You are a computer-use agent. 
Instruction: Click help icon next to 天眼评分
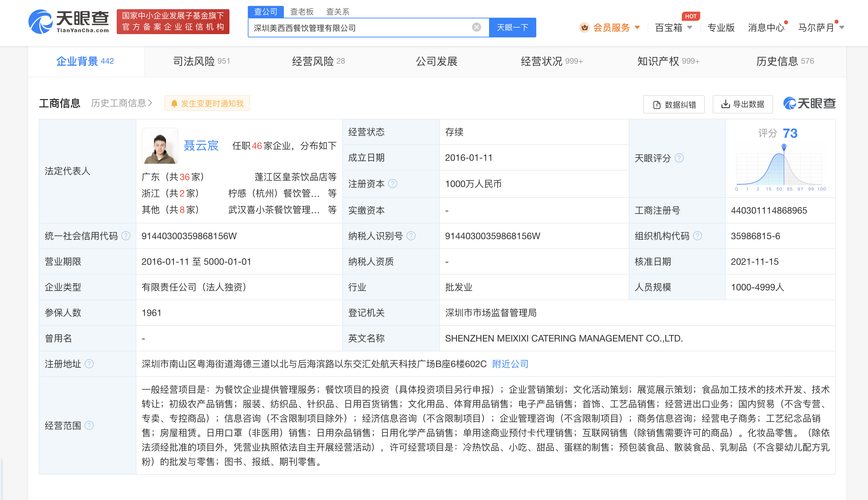click(x=679, y=158)
